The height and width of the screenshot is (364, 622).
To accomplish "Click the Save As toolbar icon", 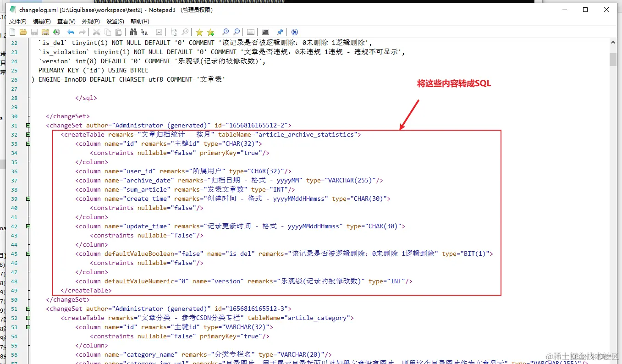I will point(45,32).
